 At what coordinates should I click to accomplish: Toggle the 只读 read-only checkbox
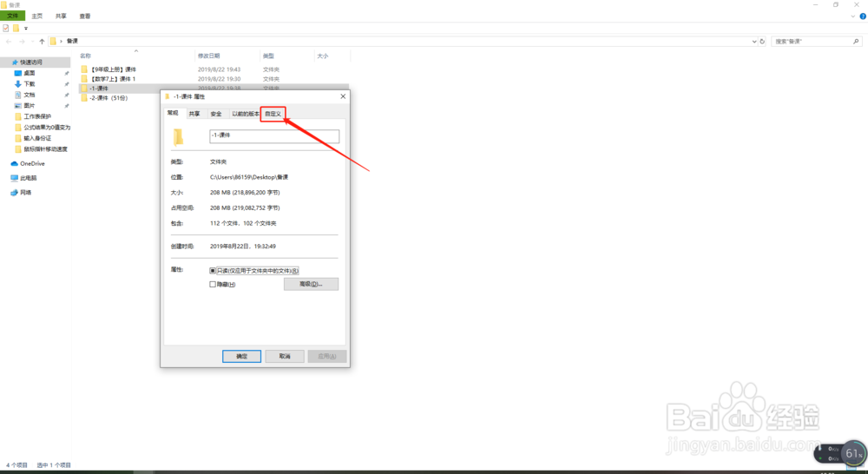(x=213, y=271)
